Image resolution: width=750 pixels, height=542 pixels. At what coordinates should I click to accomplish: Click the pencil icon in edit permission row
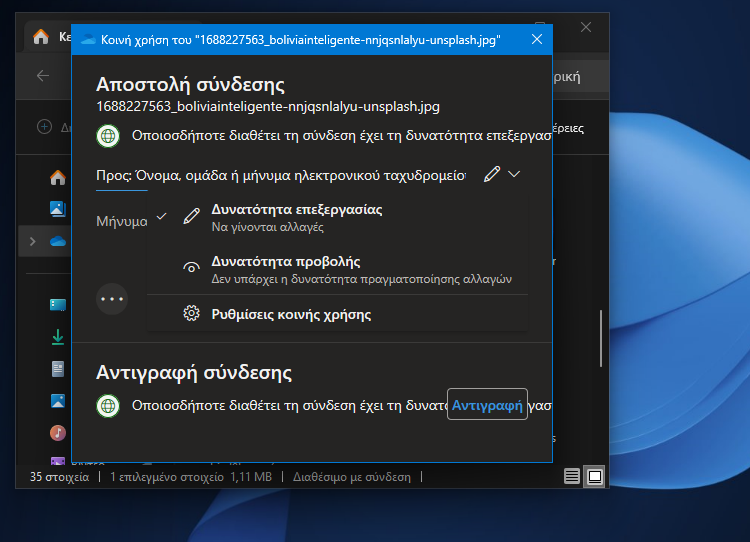(191, 216)
